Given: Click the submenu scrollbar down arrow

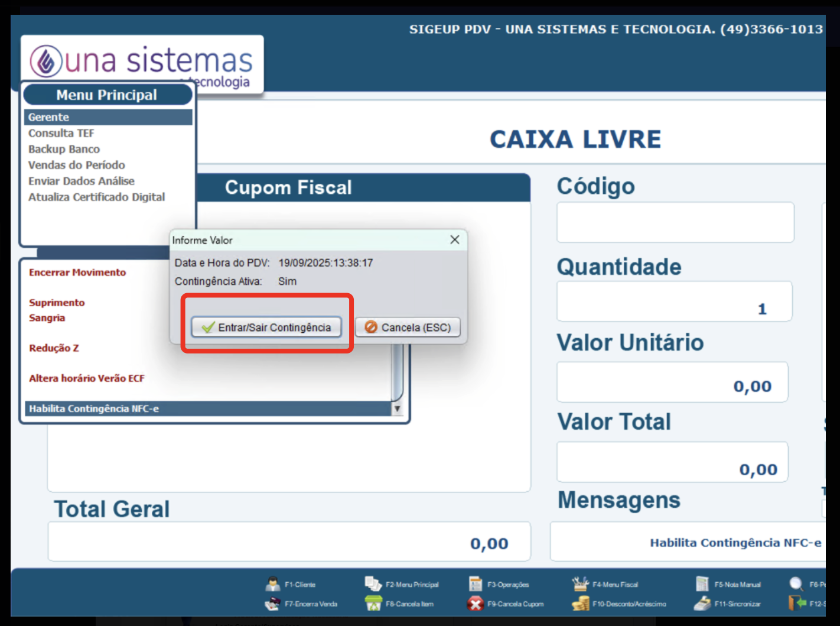Looking at the screenshot, I should [397, 408].
